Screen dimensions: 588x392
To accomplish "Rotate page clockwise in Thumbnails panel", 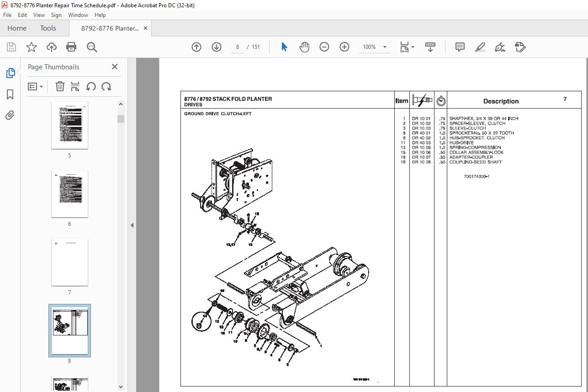I will coord(106,86).
